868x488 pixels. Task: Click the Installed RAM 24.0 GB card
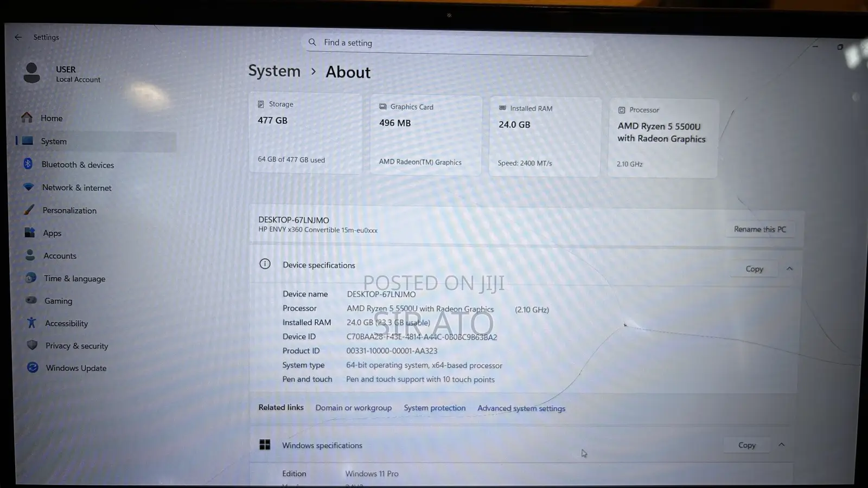coord(545,137)
